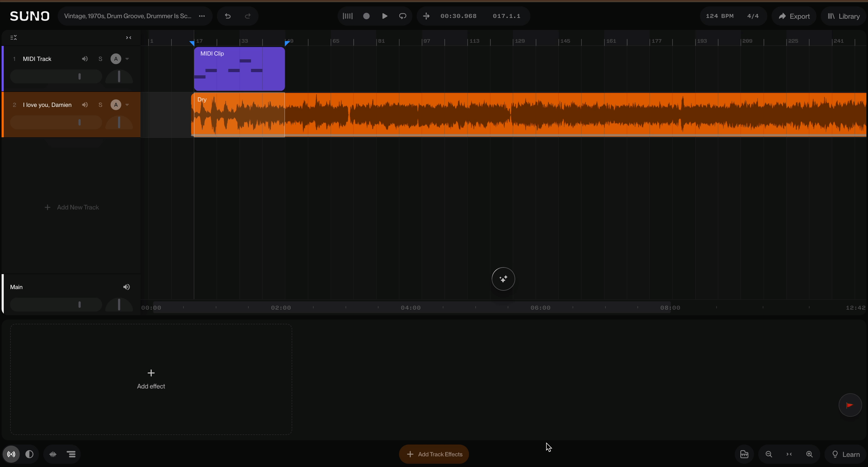Image resolution: width=868 pixels, height=467 pixels.
Task: Export the project
Action: click(794, 16)
